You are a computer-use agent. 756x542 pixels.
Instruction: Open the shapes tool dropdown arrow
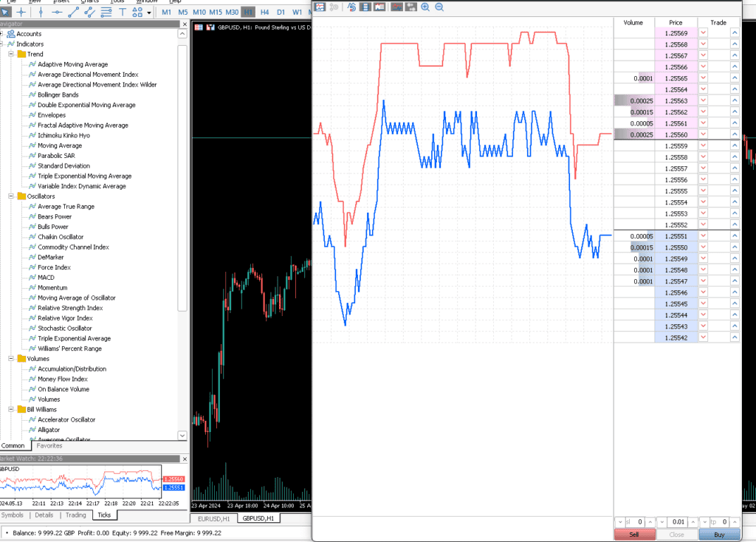(149, 13)
